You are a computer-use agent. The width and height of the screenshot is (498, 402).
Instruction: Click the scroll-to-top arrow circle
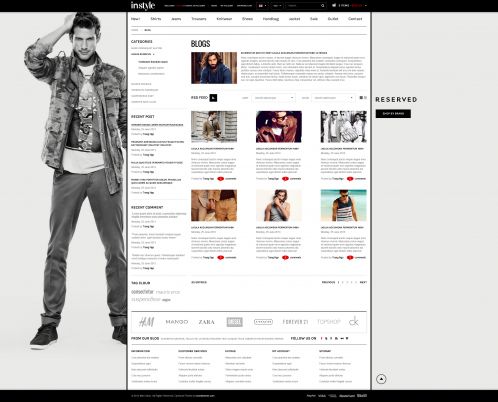[x=381, y=379]
